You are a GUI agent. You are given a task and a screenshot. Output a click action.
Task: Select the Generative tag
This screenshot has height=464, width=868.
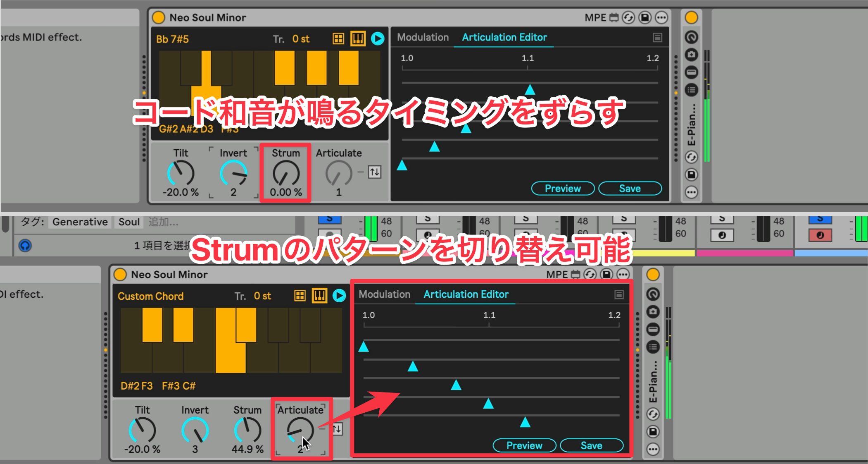pyautogui.click(x=80, y=222)
